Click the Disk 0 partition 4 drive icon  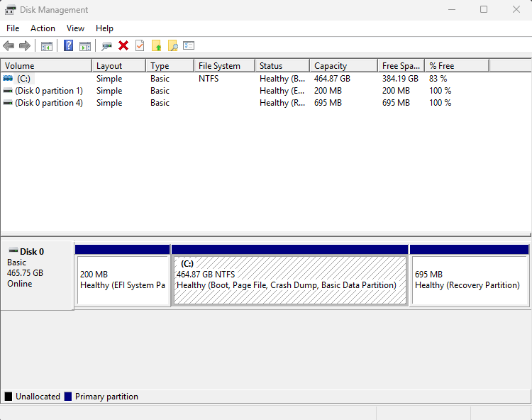[8, 103]
